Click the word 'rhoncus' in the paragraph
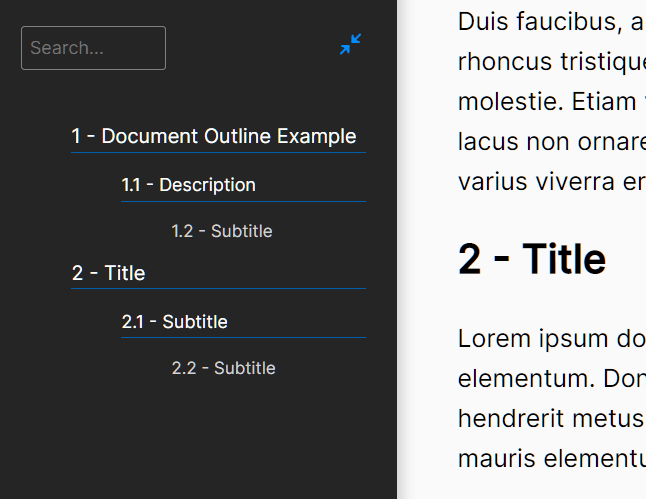Image resolution: width=646 pixels, height=499 pixels. pyautogui.click(x=505, y=61)
